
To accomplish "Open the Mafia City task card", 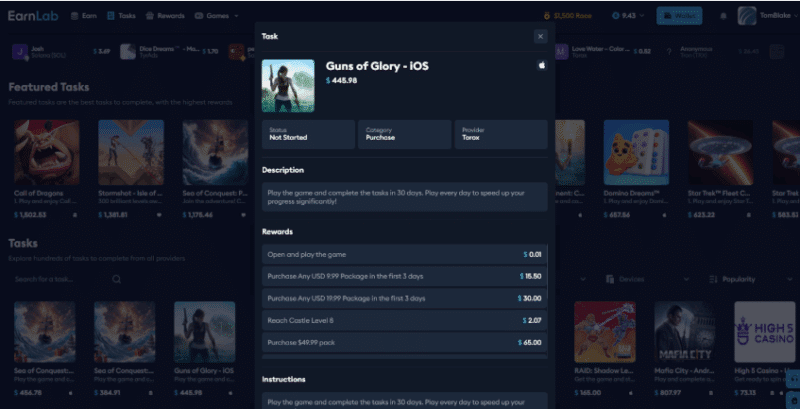I will tap(685, 349).
